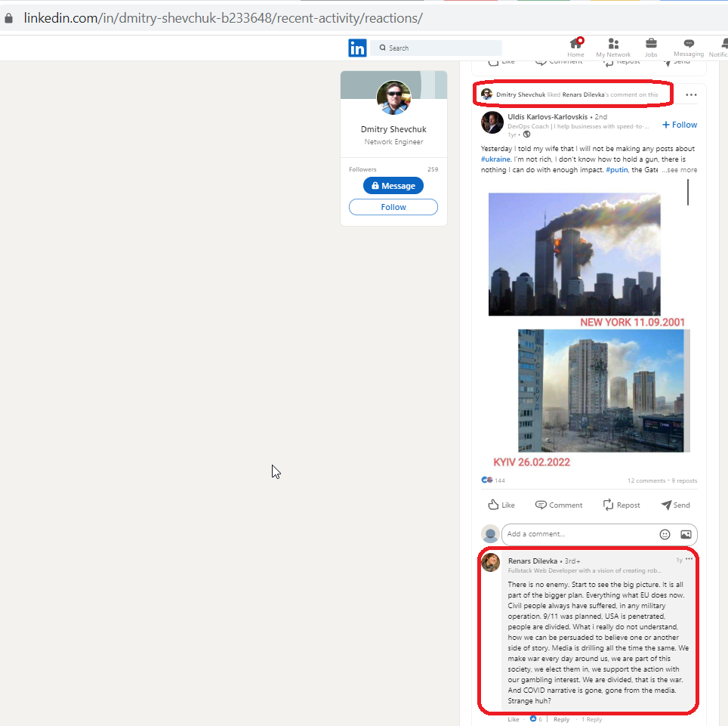Viewport: 728px width, 726px height.
Task: View the 6 reactions on the comment
Action: pos(536,719)
